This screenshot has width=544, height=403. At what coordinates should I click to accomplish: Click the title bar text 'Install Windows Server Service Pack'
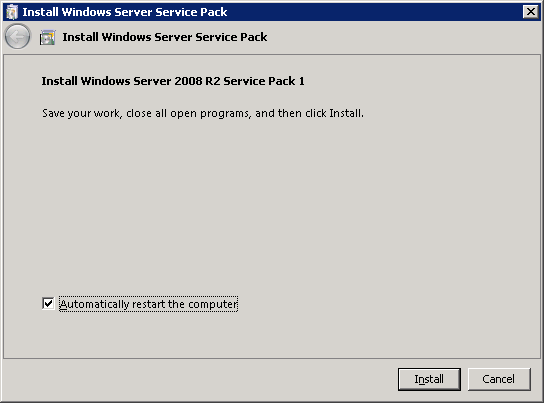[x=125, y=12]
